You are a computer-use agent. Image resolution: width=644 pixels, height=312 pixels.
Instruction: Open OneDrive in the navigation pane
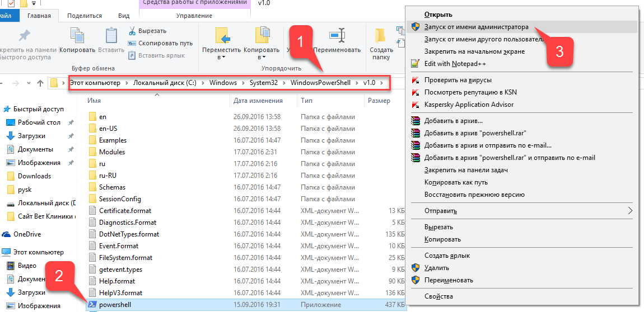[27, 234]
